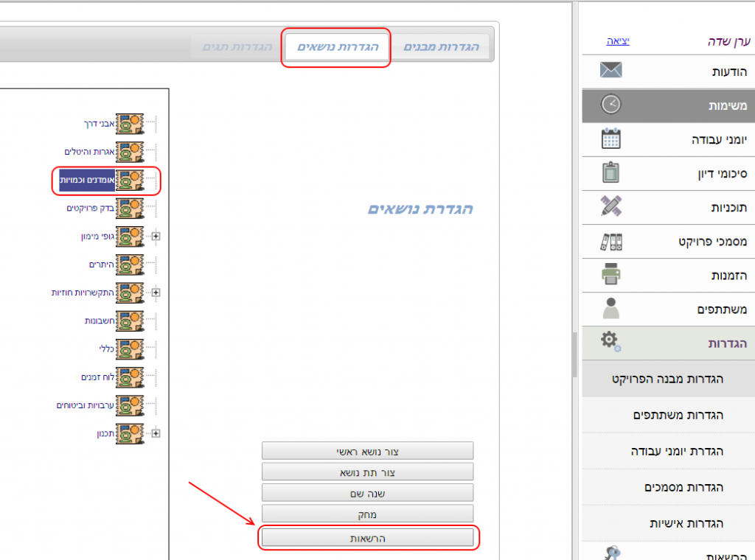This screenshot has width=755, height=560.
Task: Select the אבני דרך tree item
Action: click(100, 124)
